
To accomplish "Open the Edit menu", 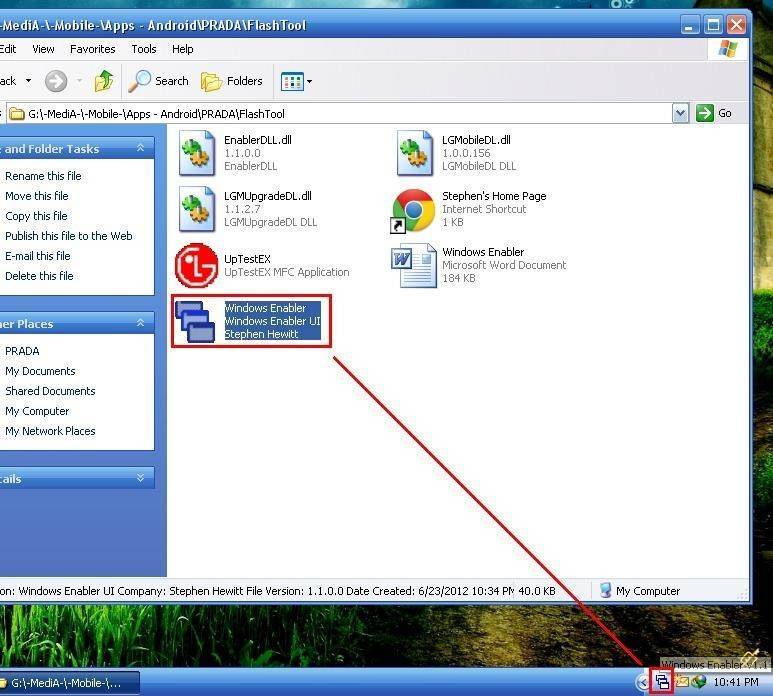I will point(8,49).
